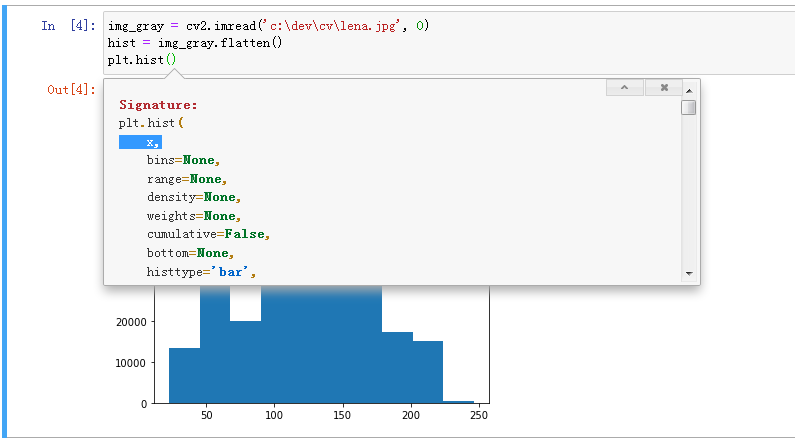Click the 'bins=None,' parameter line
The height and width of the screenshot is (443, 795).
183,160
